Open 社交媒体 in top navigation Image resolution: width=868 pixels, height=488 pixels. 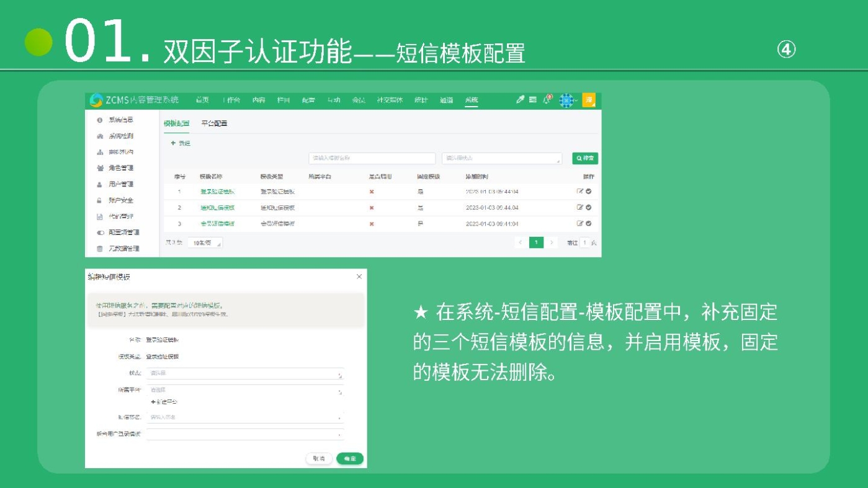[x=390, y=100]
